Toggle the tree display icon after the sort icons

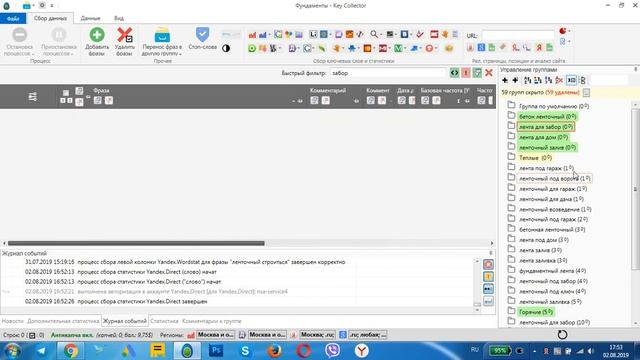[x=582, y=80]
